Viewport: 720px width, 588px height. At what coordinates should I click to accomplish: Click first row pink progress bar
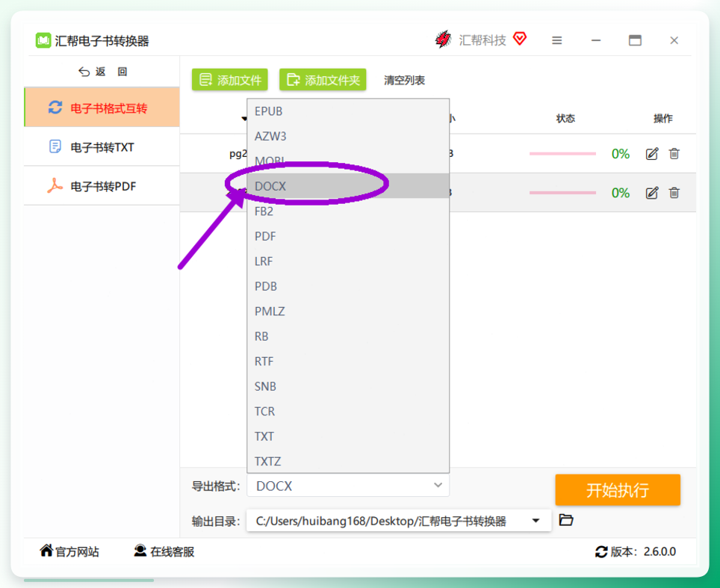pyautogui.click(x=562, y=153)
